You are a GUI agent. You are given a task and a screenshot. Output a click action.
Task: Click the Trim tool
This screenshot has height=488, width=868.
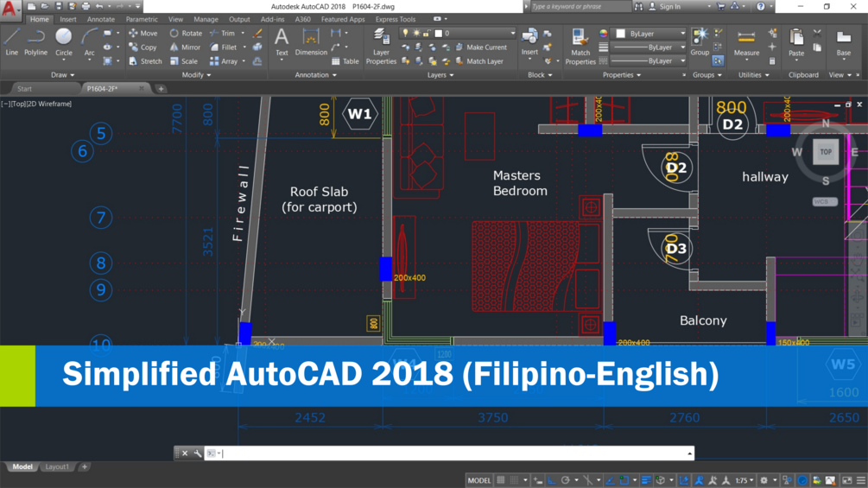click(x=223, y=33)
